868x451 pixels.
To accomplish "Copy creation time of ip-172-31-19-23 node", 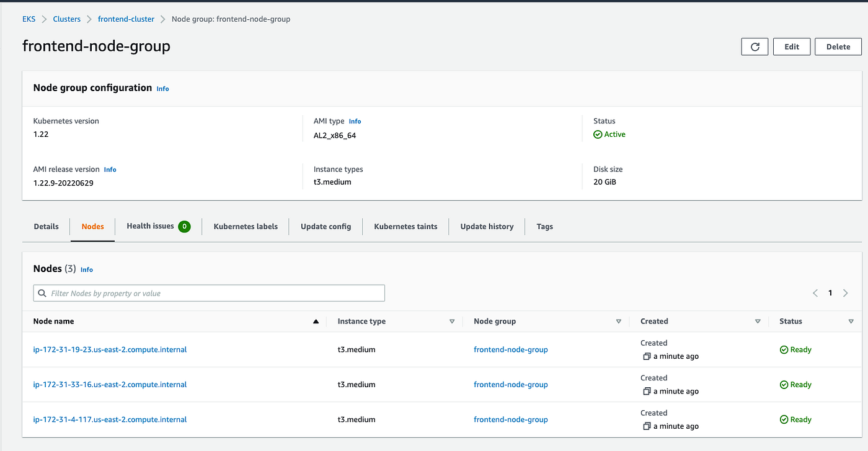I will (x=647, y=356).
